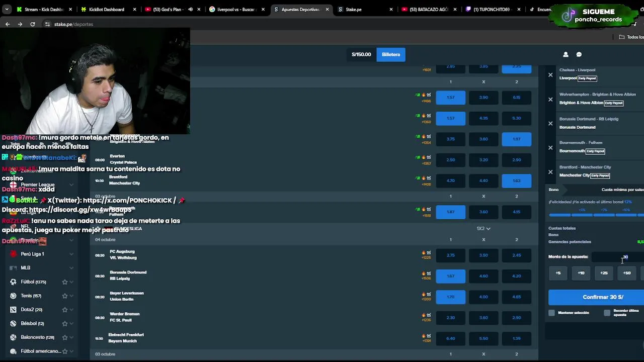The image size is (644, 362).
Task: Click the Baloncesto basketball icon
Action: coord(13,337)
